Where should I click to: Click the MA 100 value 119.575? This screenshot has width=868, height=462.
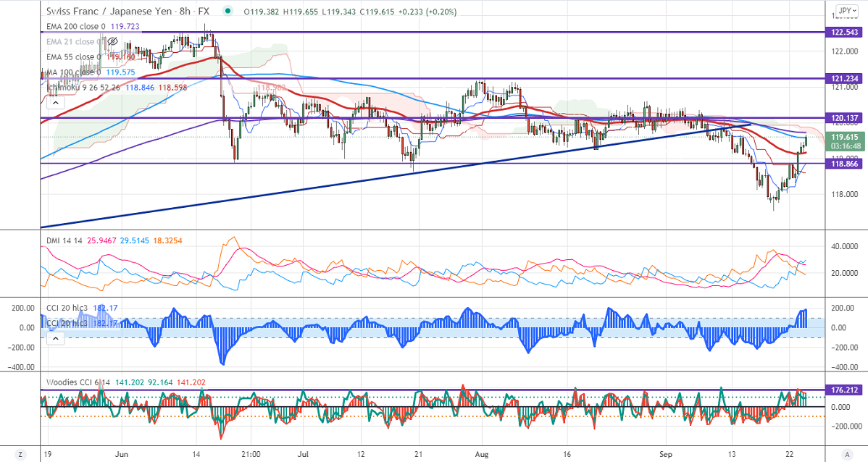click(x=120, y=72)
